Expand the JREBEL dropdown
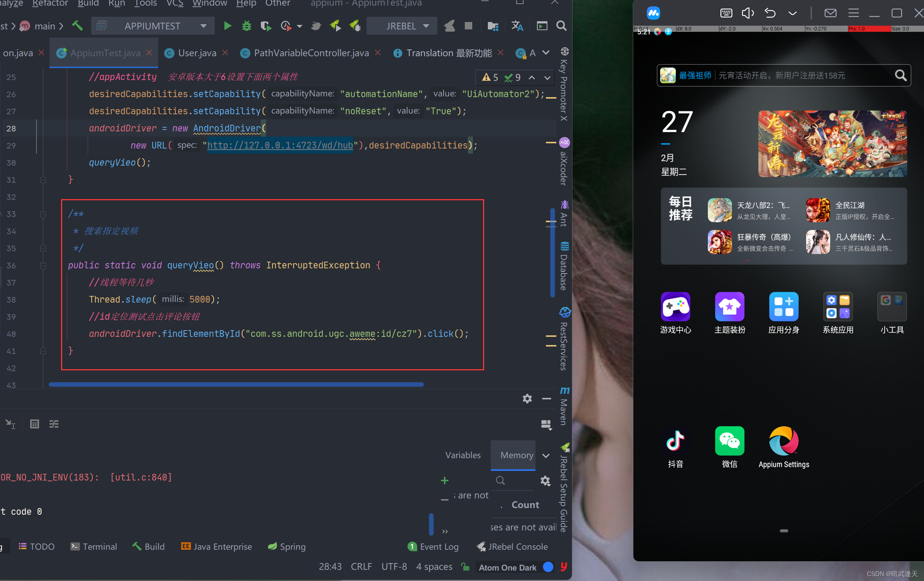The width and height of the screenshot is (924, 581). click(x=402, y=26)
